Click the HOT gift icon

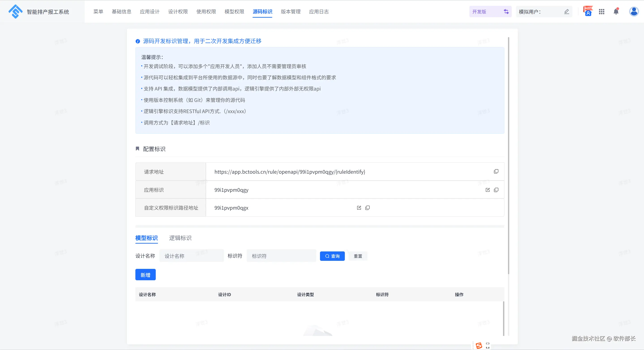tap(588, 11)
